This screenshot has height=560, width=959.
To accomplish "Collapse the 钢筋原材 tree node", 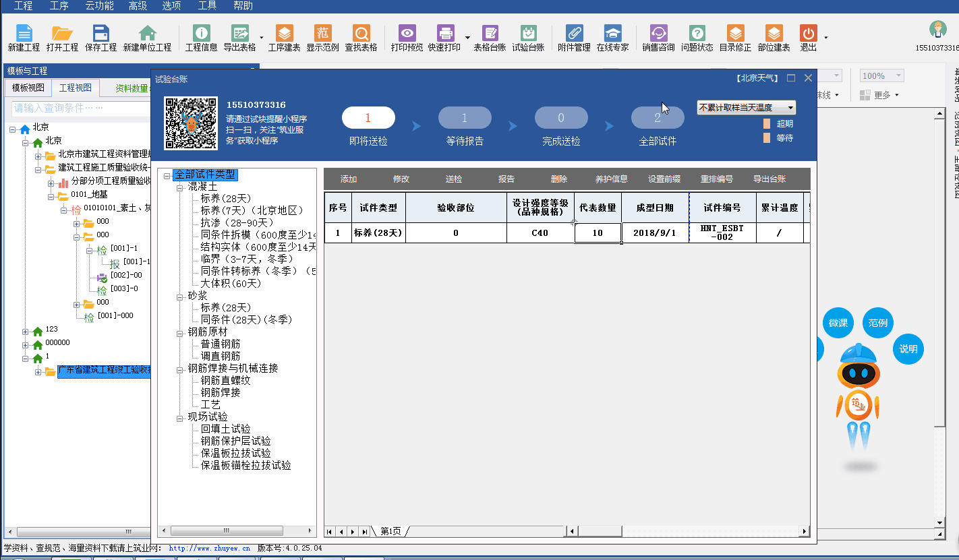I will point(180,332).
